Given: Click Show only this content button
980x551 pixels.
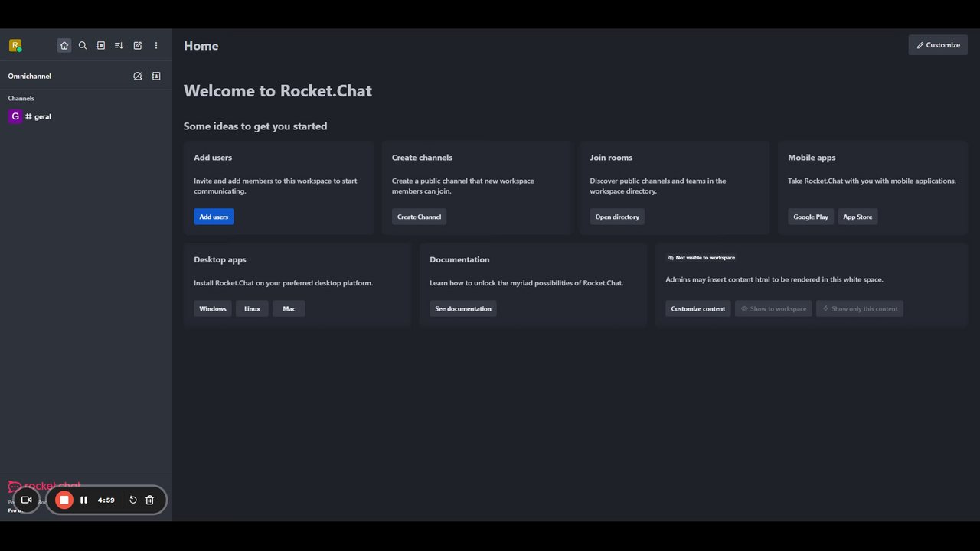Looking at the screenshot, I should [860, 308].
